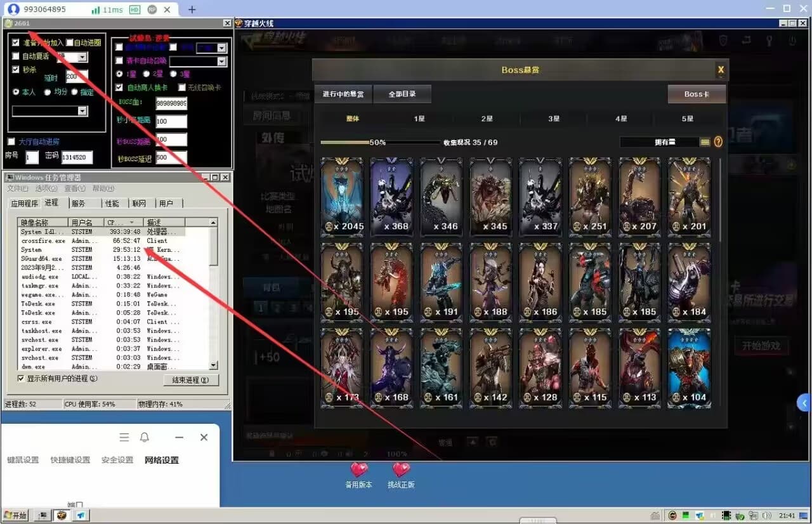Click the Task Manager list scroll-down arrow
This screenshot has height=524, width=812.
(x=213, y=365)
